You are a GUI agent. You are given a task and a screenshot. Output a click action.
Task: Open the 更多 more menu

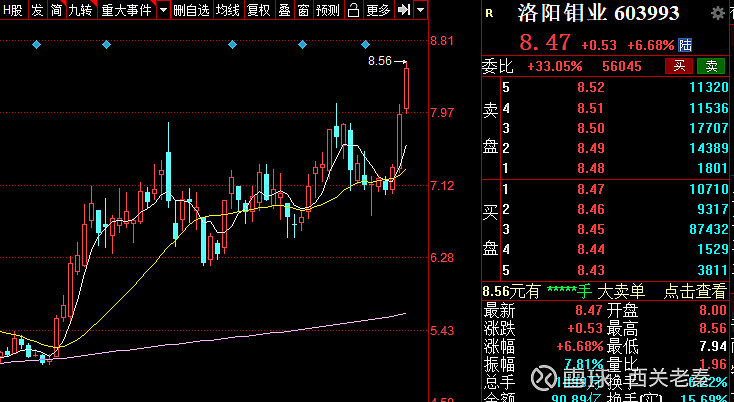(378, 10)
